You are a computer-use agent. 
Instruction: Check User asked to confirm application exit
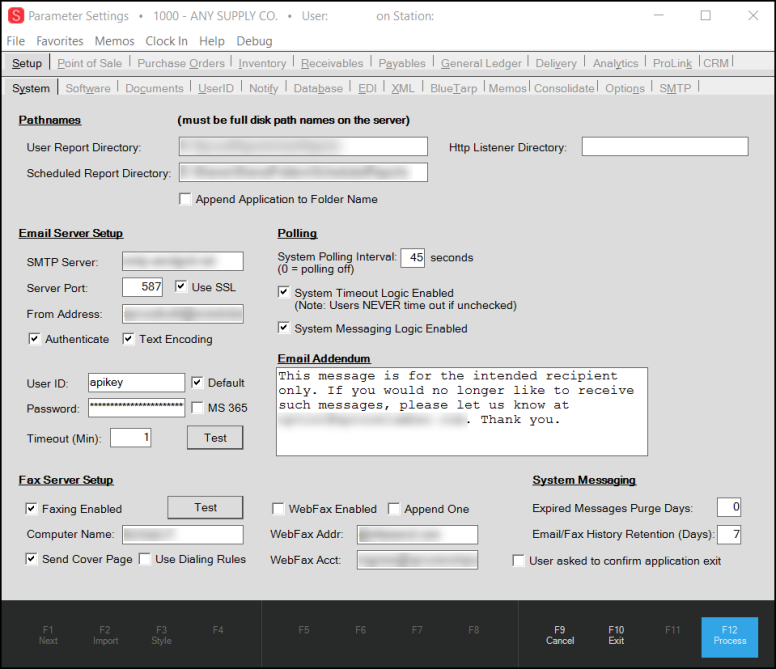519,561
